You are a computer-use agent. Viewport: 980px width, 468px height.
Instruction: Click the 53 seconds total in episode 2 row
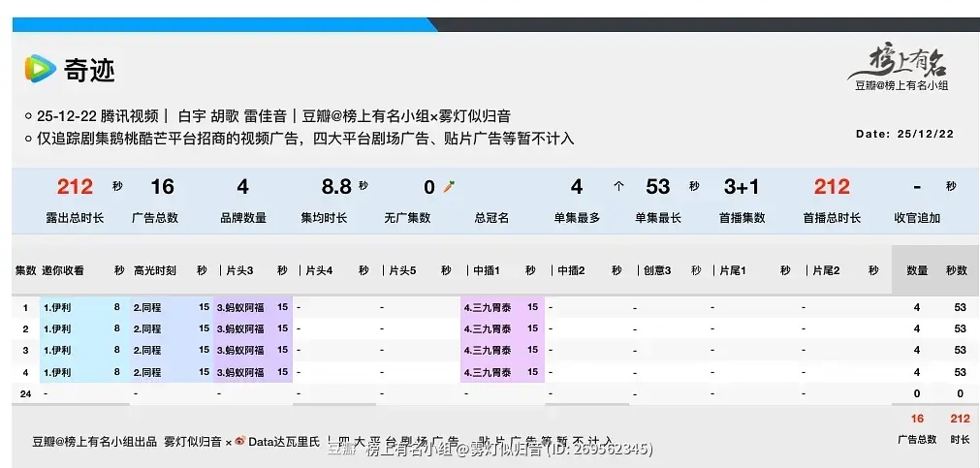(960, 328)
